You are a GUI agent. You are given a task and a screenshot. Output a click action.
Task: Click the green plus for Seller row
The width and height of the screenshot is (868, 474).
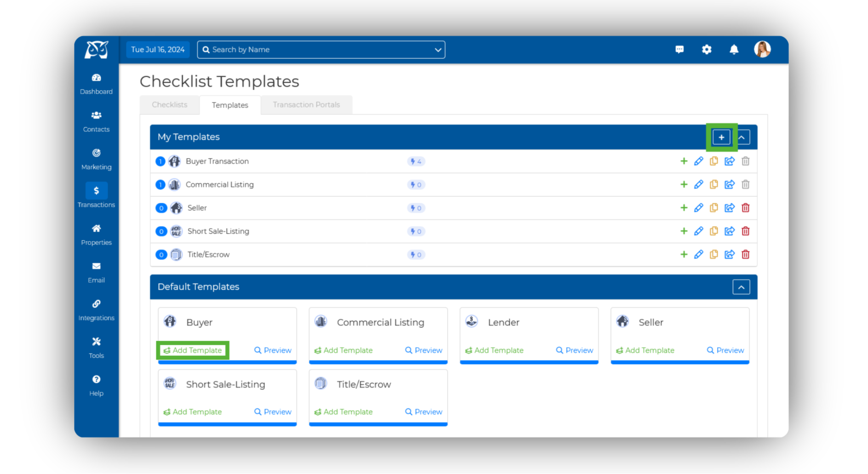click(x=684, y=208)
